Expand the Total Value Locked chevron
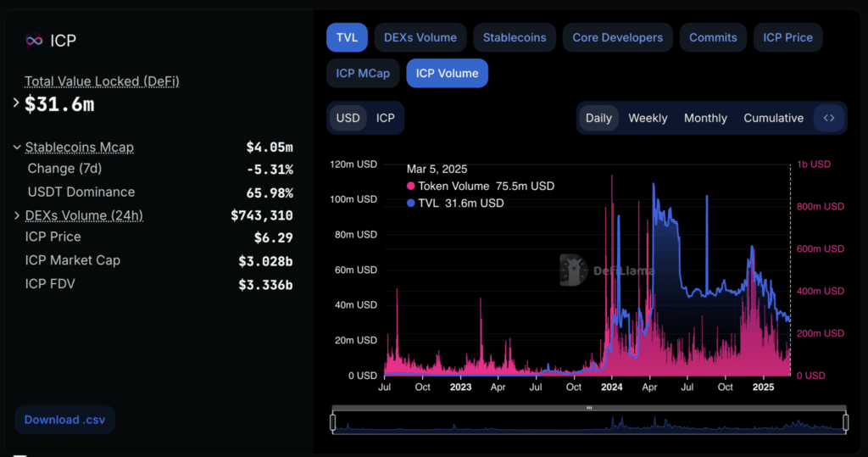Image resolution: width=868 pixels, height=457 pixels. pos(16,103)
